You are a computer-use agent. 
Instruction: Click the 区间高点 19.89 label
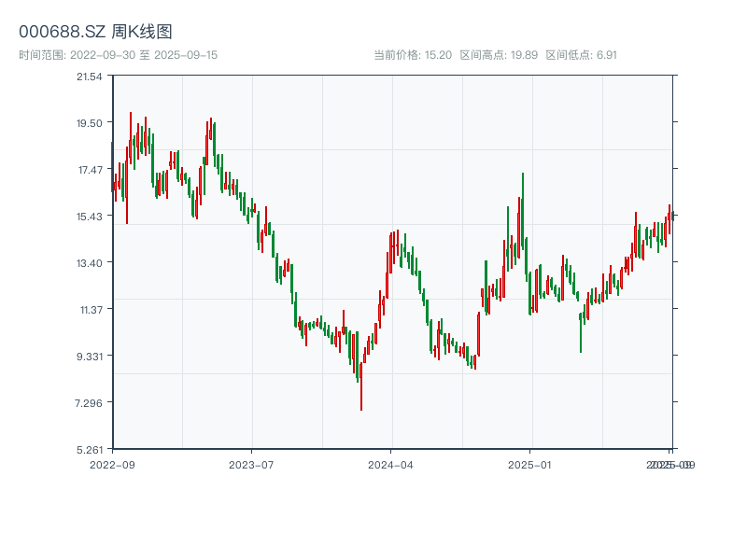tap(499, 55)
